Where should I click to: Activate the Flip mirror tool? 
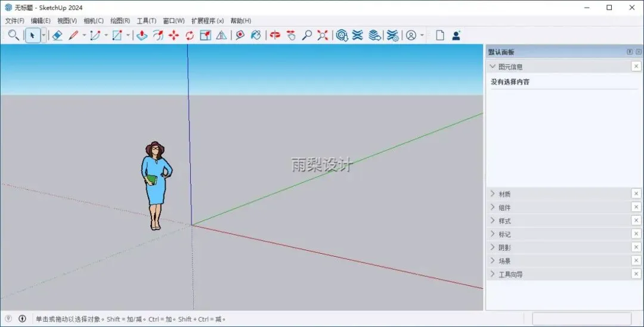coord(221,35)
